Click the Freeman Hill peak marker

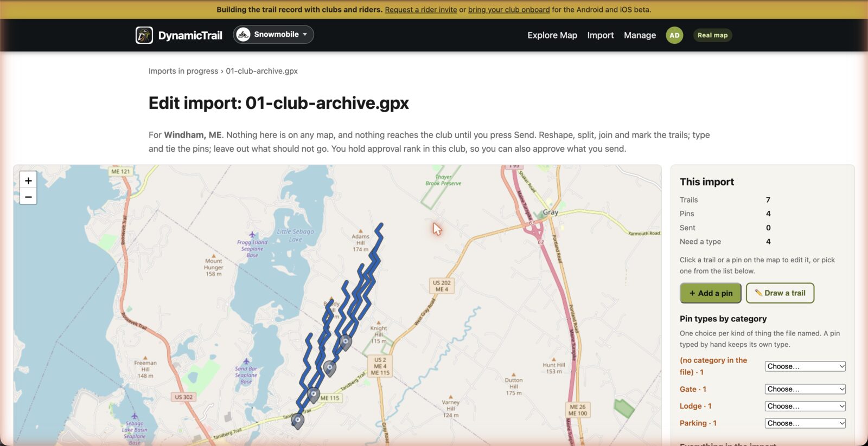(x=145, y=358)
